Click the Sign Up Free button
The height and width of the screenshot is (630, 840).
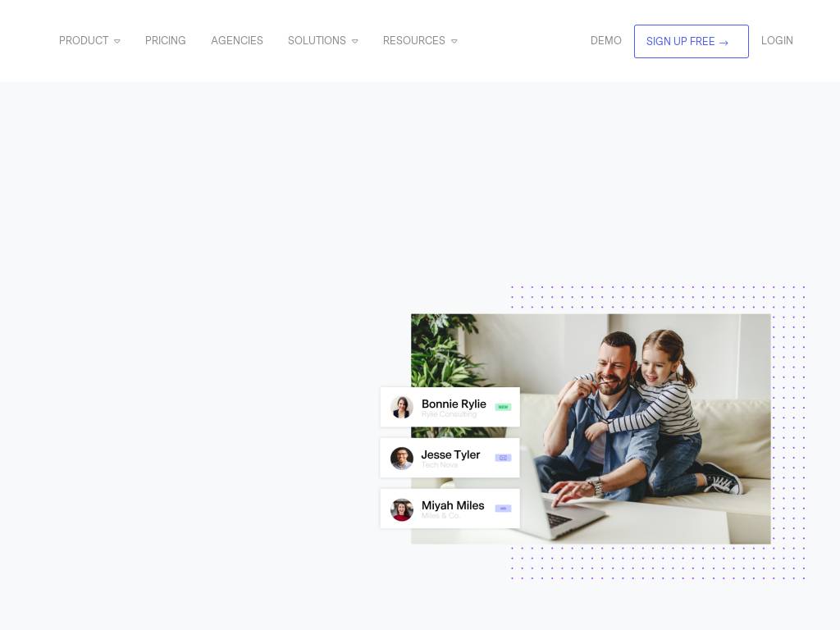tap(691, 41)
